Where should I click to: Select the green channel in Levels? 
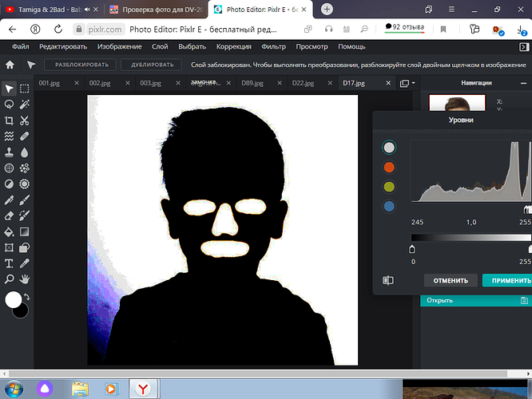pos(389,187)
